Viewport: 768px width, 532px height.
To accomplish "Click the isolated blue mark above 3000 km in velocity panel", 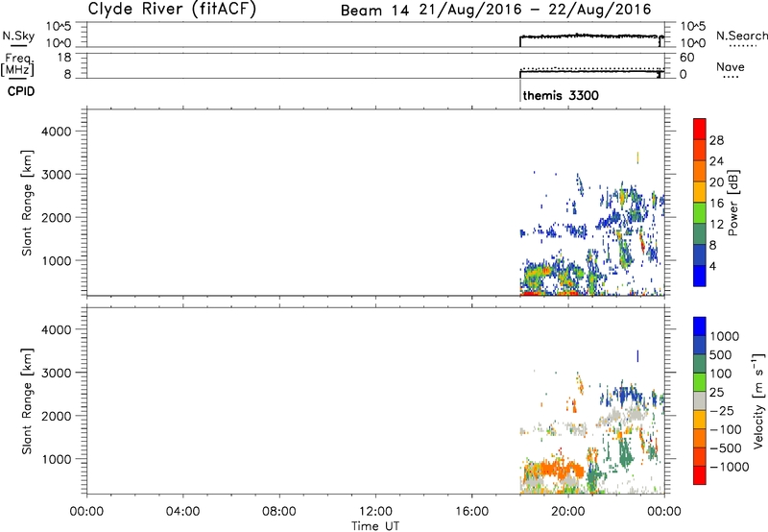I will (637, 355).
